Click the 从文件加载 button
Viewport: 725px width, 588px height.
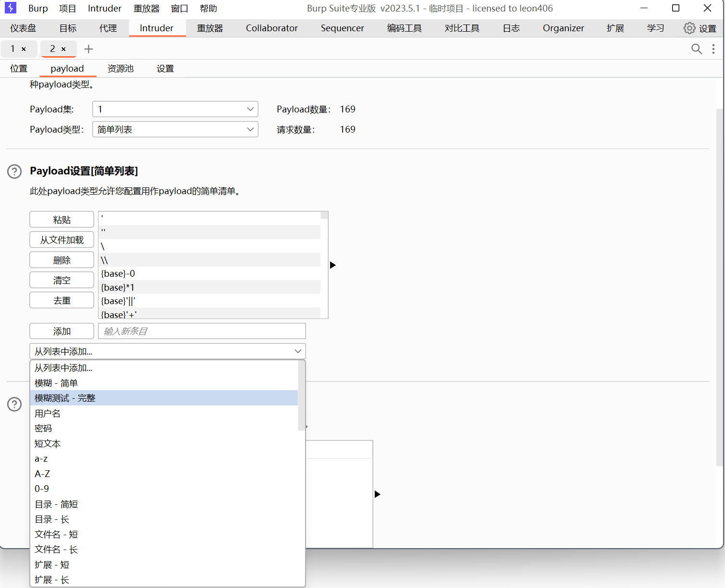61,240
